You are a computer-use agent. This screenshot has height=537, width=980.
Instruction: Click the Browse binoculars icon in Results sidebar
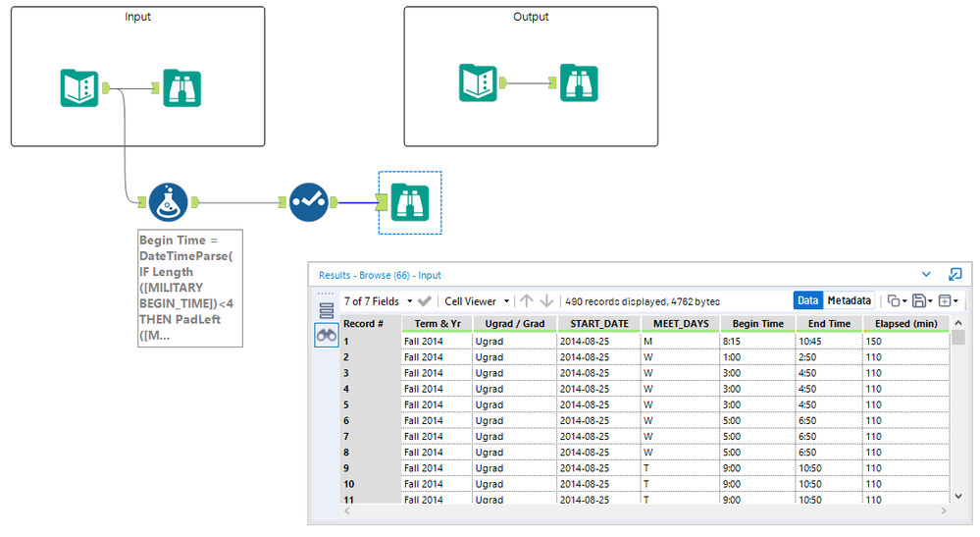pyautogui.click(x=327, y=336)
